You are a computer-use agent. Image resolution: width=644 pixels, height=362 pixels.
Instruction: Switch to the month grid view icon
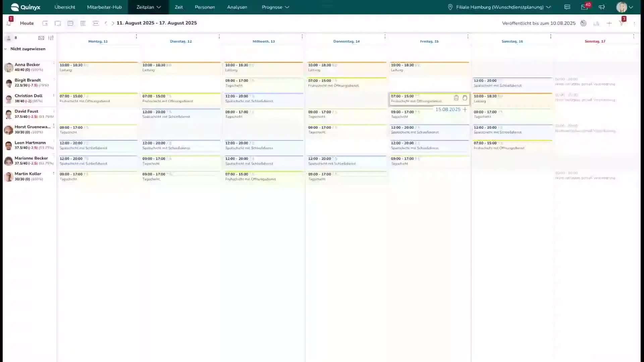pos(83,23)
